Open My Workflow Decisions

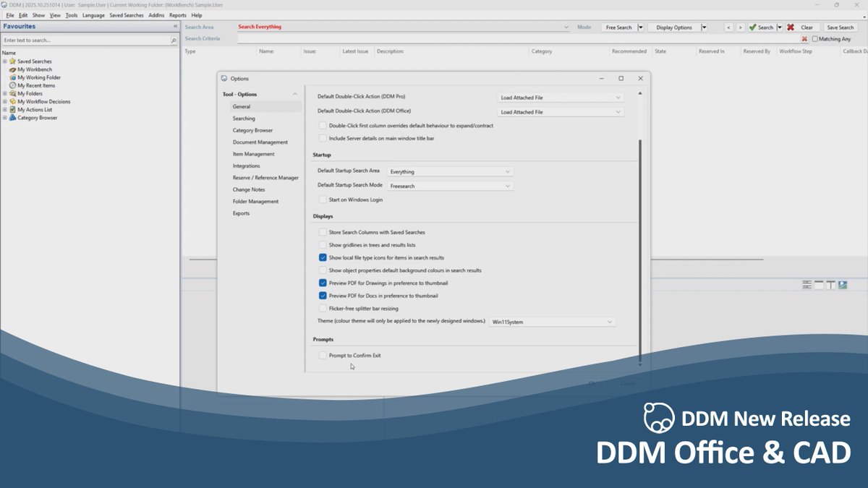13,102
